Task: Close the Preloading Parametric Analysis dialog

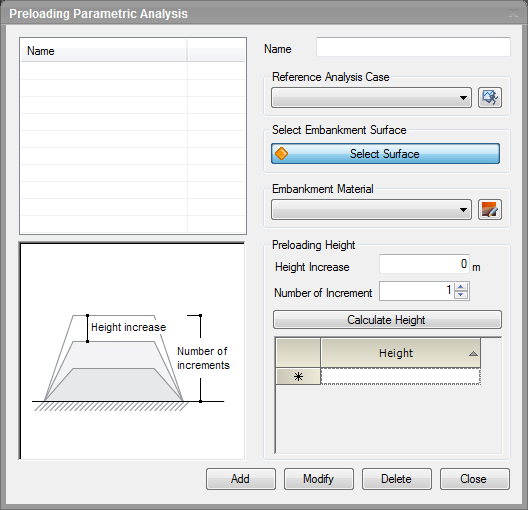Action: (x=474, y=479)
